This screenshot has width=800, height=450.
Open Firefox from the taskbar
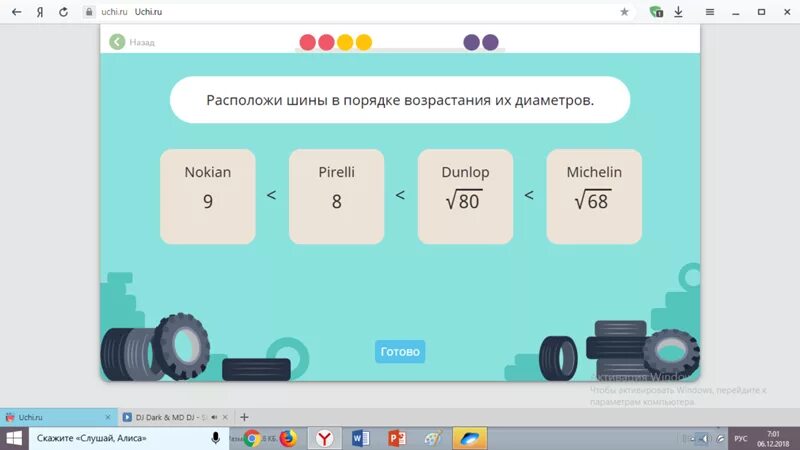point(288,438)
